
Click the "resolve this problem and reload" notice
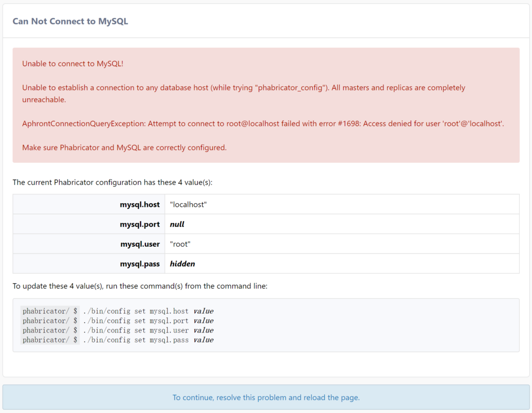click(x=266, y=397)
